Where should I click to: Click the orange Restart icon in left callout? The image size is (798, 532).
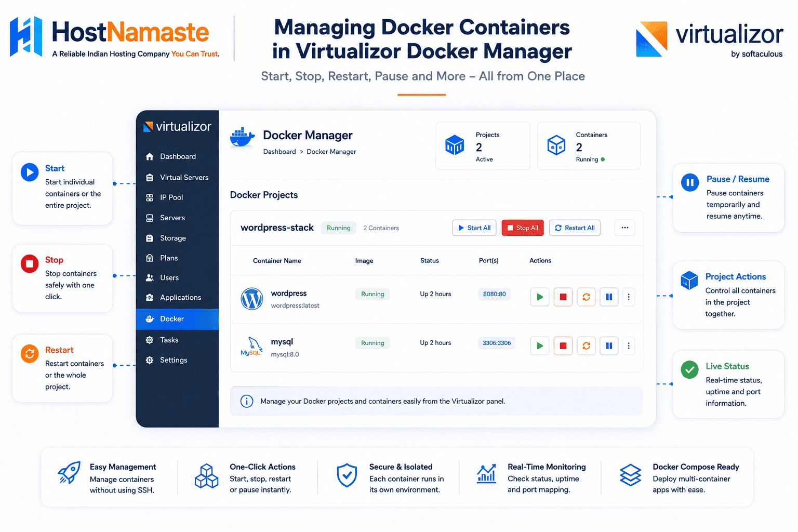(30, 354)
